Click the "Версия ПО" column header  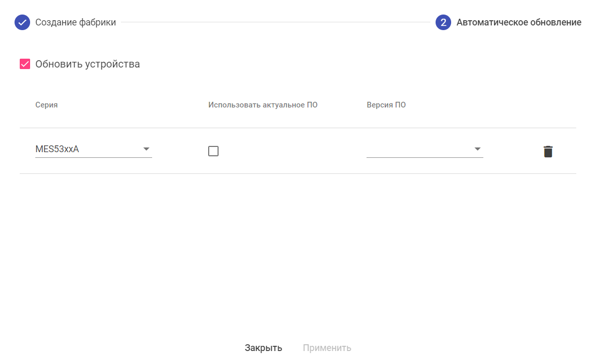(386, 105)
